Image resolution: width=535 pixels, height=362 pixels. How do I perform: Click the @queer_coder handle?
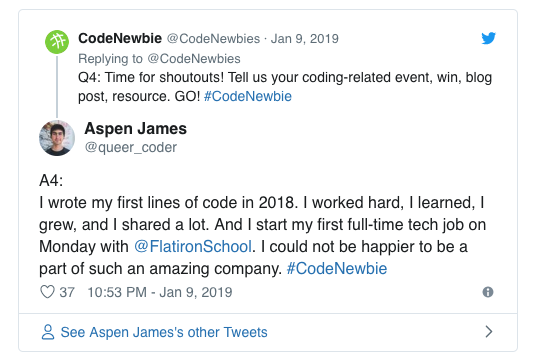click(x=131, y=147)
